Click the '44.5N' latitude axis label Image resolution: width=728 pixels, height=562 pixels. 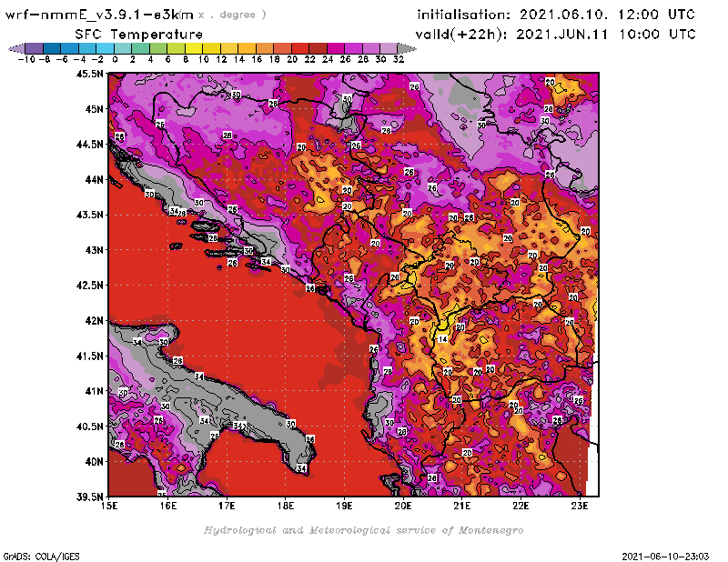[89, 145]
